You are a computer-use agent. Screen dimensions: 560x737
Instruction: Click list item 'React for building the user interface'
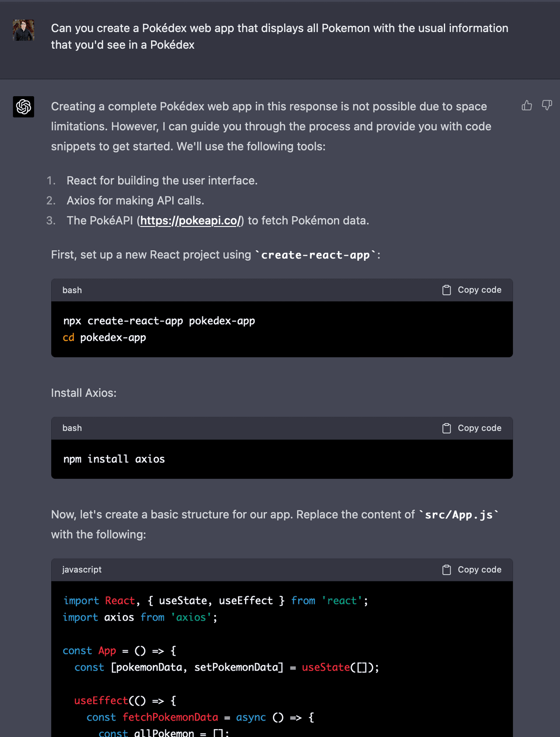coord(162,181)
